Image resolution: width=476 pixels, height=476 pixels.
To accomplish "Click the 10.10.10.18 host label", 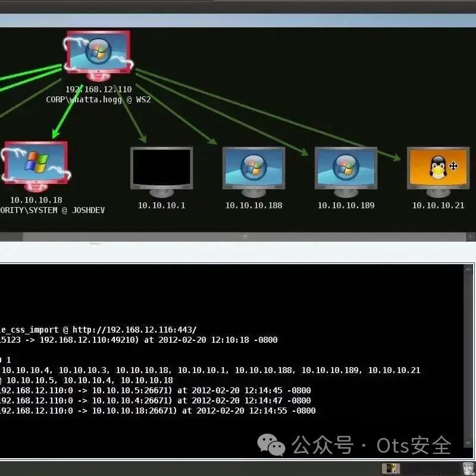I will [36, 200].
